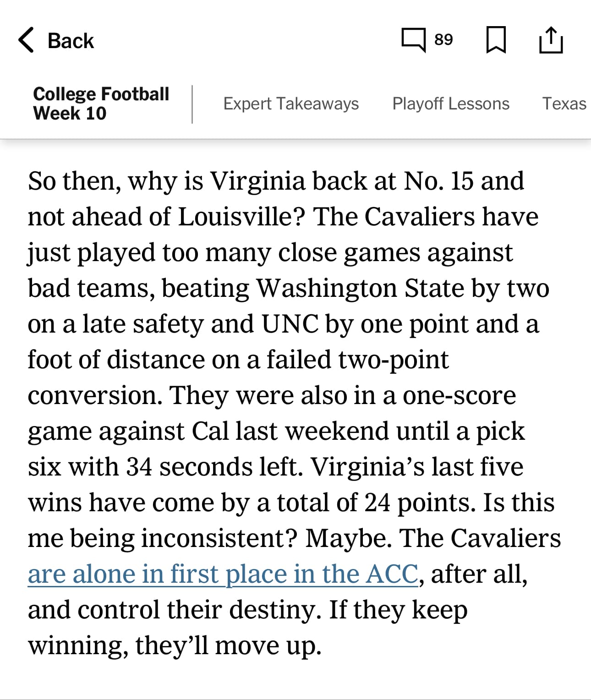Click the Back label text

click(x=71, y=41)
